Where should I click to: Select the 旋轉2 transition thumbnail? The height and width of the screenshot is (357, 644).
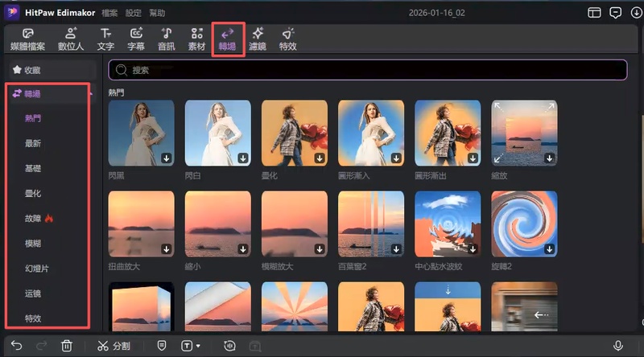(524, 224)
